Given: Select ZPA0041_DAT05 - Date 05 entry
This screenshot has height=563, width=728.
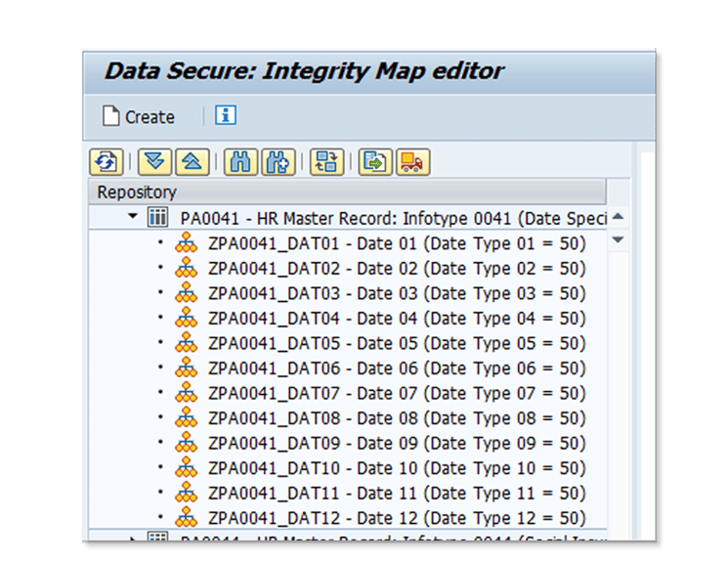Looking at the screenshot, I should coord(397,344).
